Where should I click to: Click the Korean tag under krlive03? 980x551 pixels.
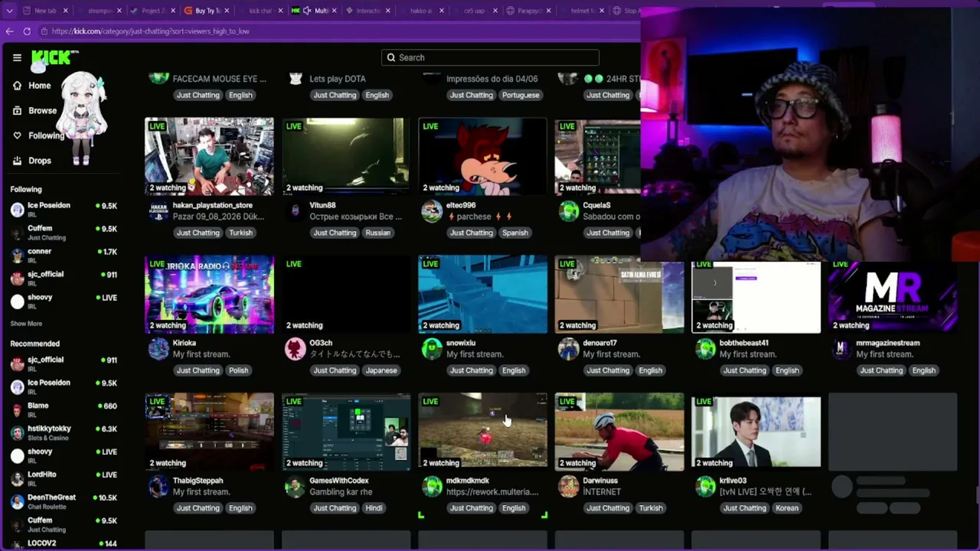point(786,508)
